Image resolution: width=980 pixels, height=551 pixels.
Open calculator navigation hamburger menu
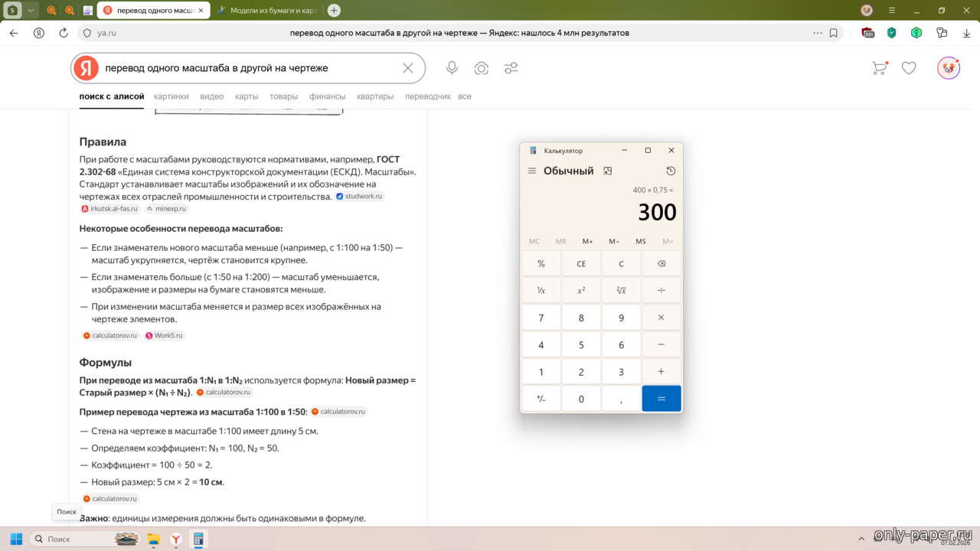[x=532, y=171]
